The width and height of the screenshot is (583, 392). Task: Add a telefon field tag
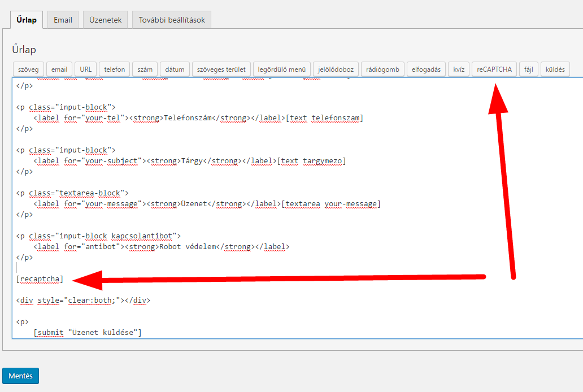[x=114, y=69]
